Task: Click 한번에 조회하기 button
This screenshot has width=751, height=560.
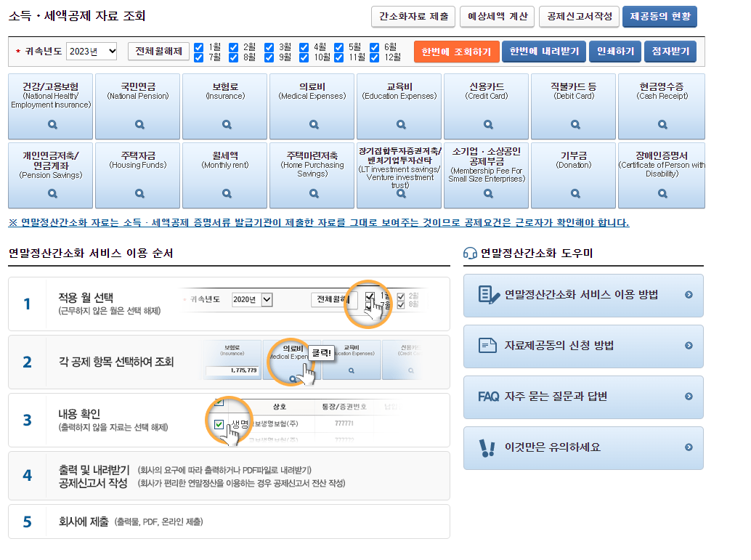Action: [456, 52]
